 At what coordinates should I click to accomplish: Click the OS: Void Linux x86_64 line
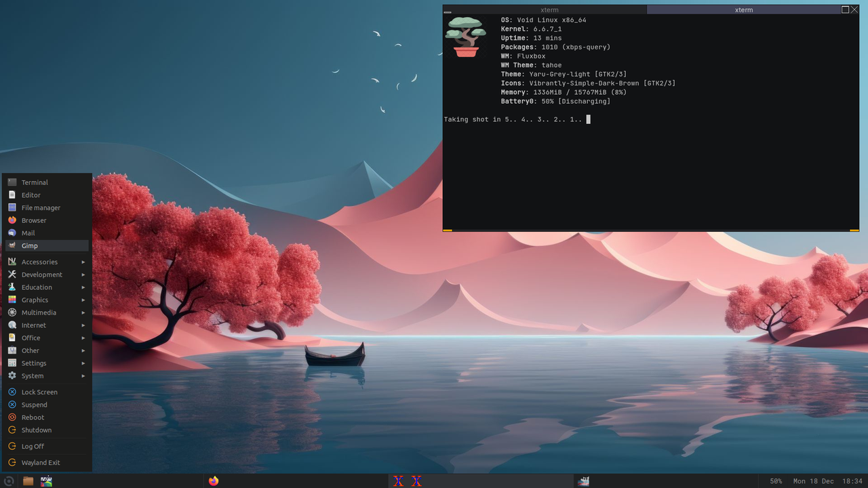544,20
